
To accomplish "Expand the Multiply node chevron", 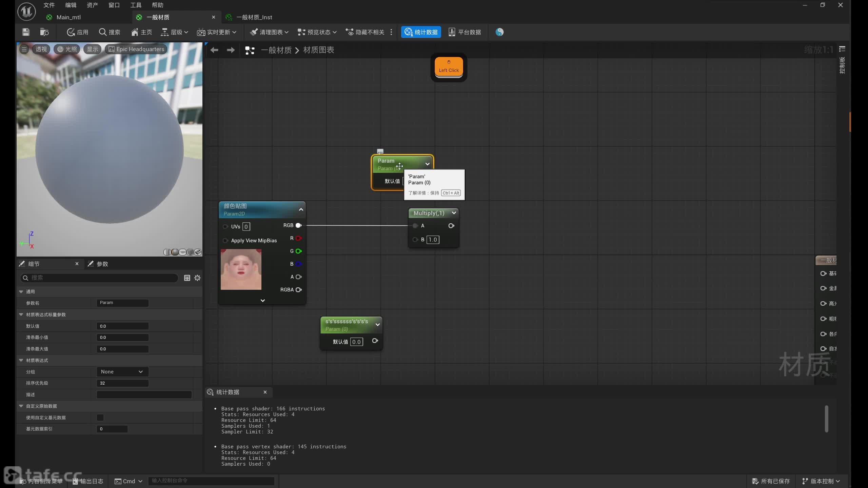I will point(454,213).
